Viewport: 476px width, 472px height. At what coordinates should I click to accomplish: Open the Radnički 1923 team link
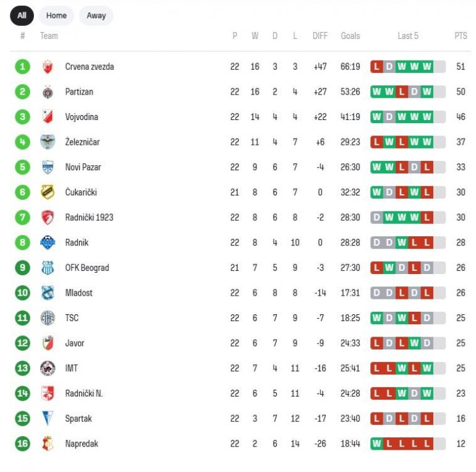(x=89, y=217)
